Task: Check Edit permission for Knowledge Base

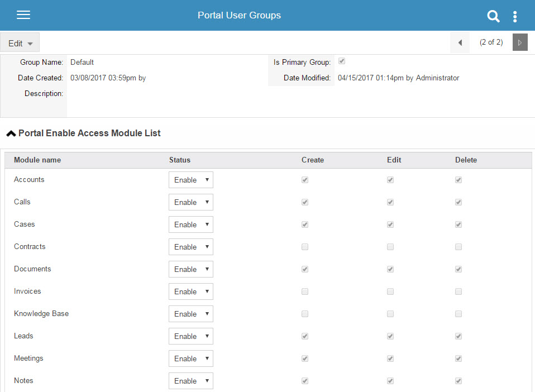Action: point(390,313)
